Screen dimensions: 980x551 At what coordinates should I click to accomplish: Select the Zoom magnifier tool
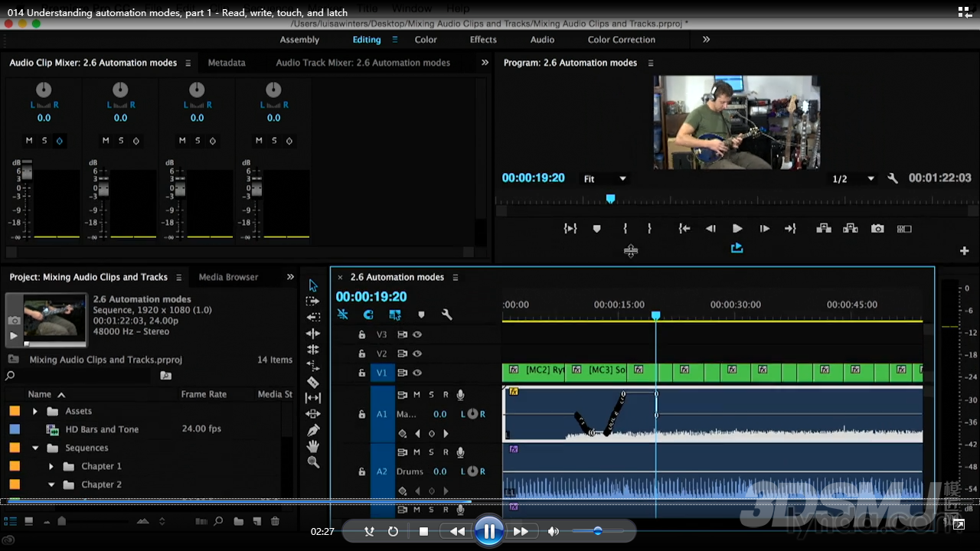(313, 462)
